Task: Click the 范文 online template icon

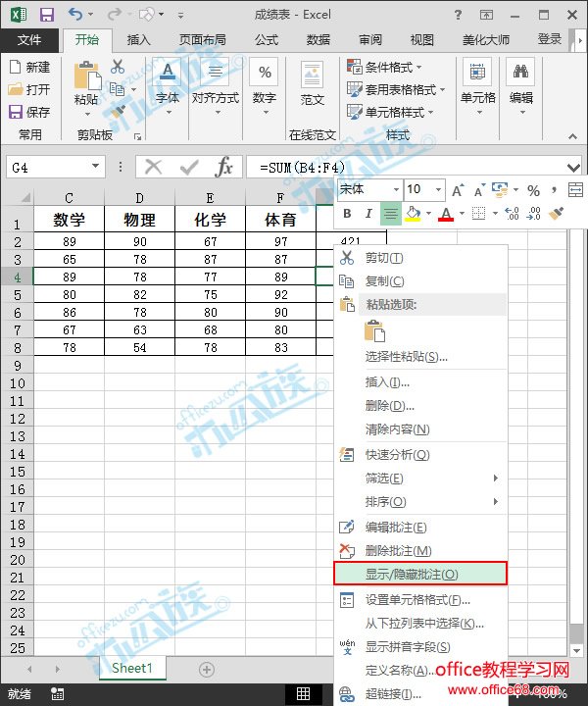Action: 312,75
